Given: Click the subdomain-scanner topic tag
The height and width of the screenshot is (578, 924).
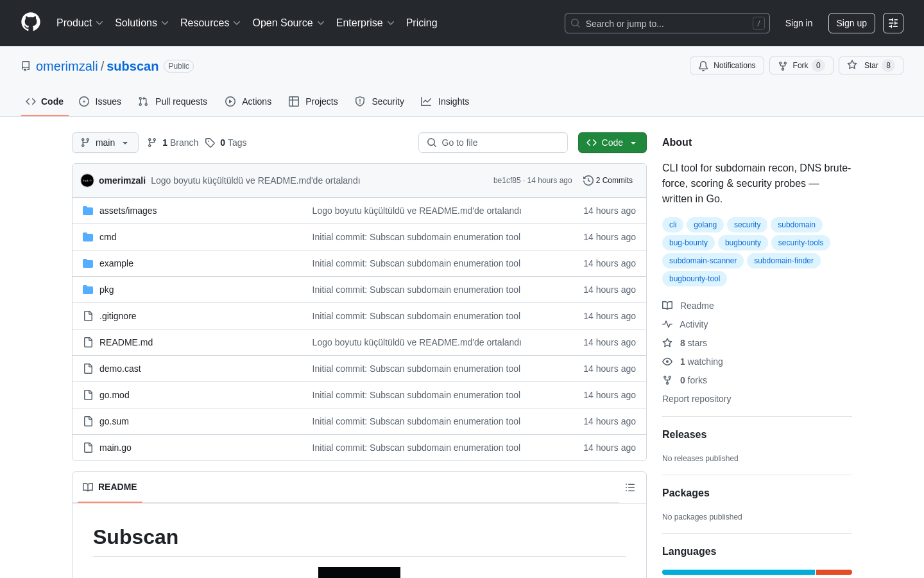Looking at the screenshot, I should pyautogui.click(x=703, y=261).
